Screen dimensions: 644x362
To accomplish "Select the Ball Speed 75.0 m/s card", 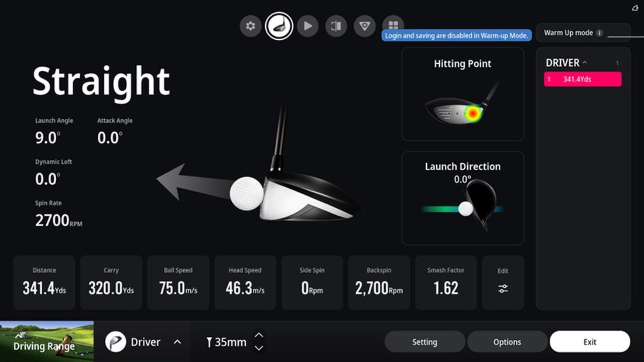I will coord(178,282).
